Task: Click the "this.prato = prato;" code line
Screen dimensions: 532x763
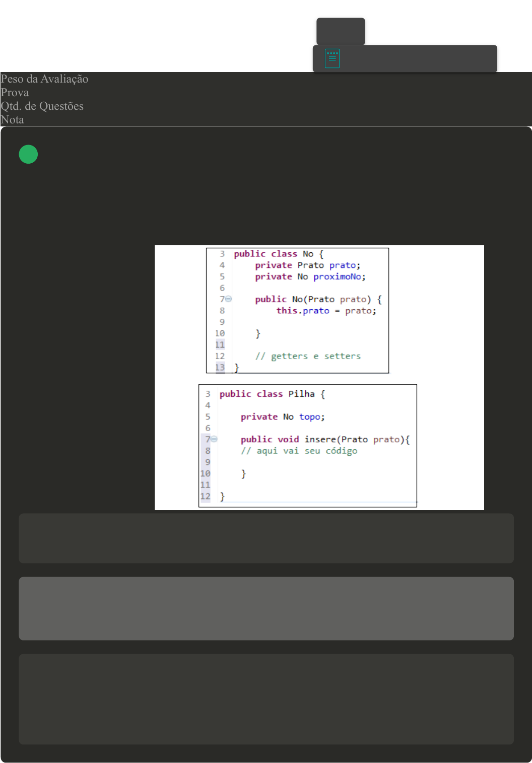Action: coord(326,311)
